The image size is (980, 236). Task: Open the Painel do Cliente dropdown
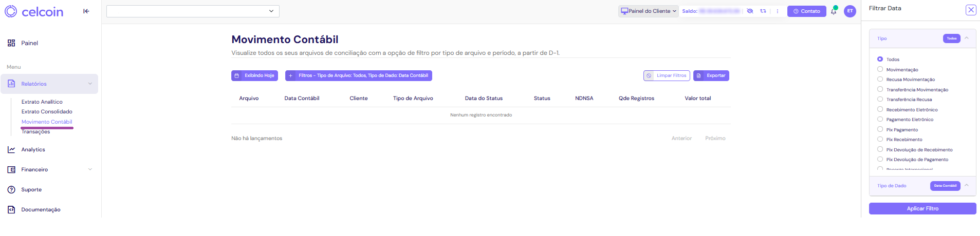click(x=649, y=11)
